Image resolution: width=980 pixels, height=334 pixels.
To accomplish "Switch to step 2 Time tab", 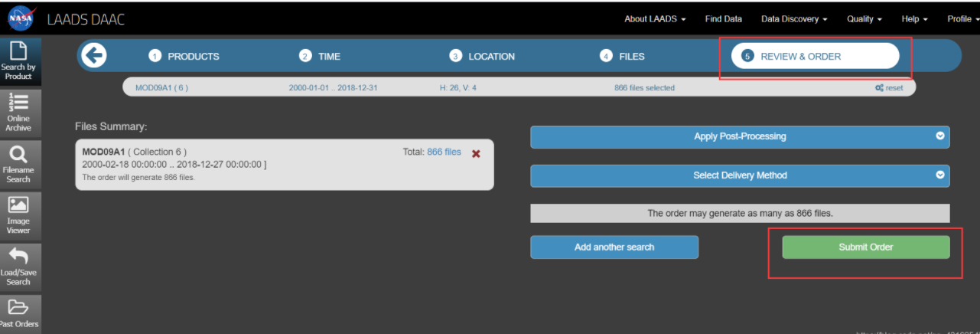I will point(320,56).
